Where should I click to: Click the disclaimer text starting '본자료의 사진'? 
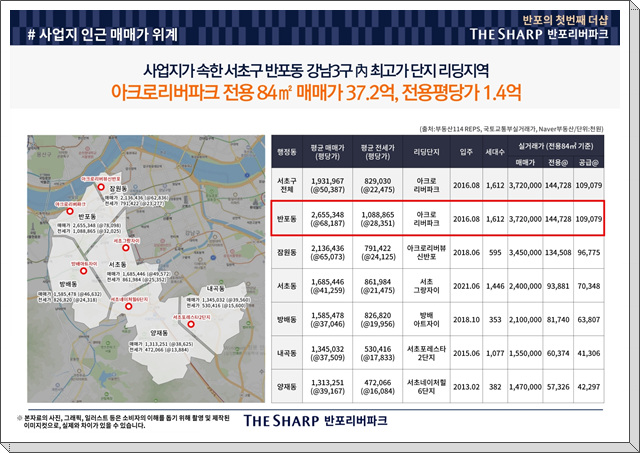(124, 422)
